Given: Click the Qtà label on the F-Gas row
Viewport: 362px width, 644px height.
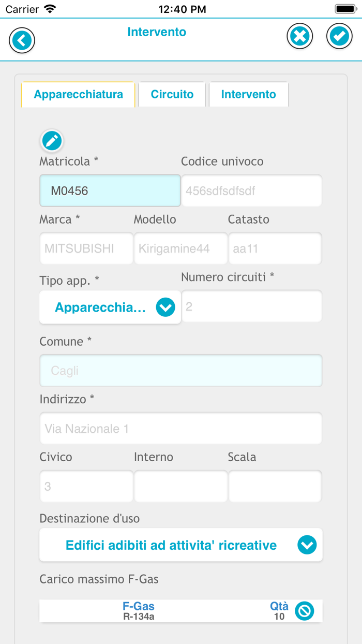Looking at the screenshot, I should coord(277,607).
